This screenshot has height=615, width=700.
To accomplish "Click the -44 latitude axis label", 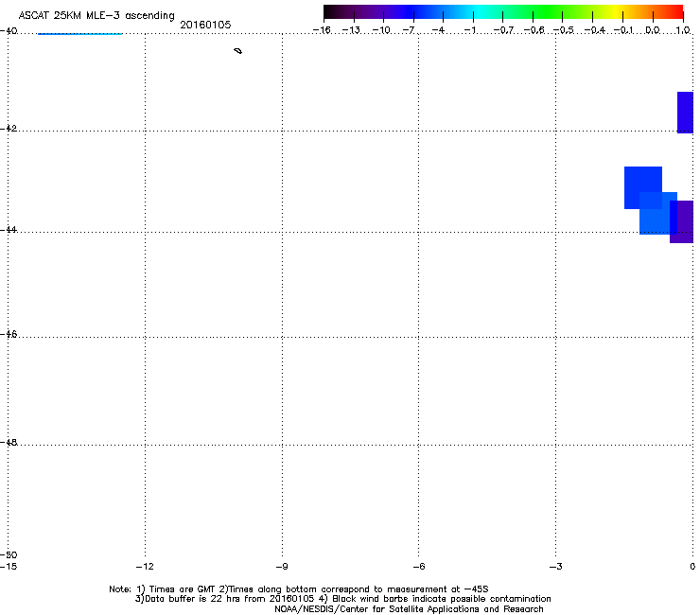I will click(x=9, y=230).
